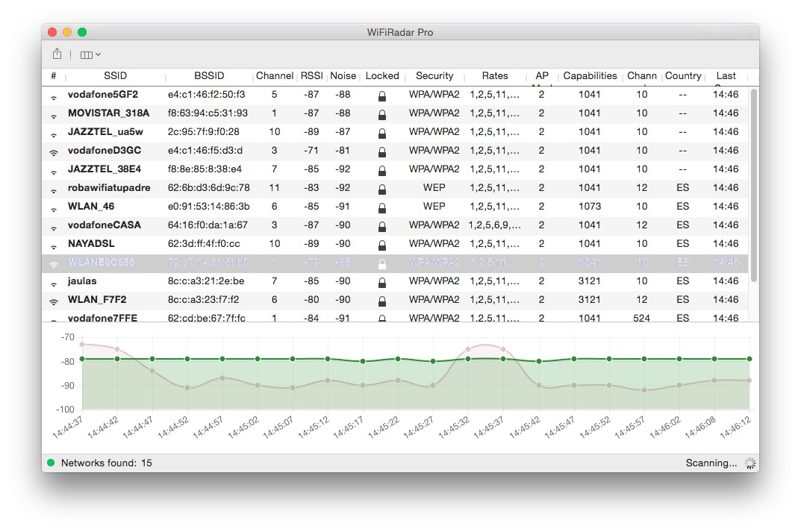Click the Capabilities column header
801x532 pixels.
590,75
